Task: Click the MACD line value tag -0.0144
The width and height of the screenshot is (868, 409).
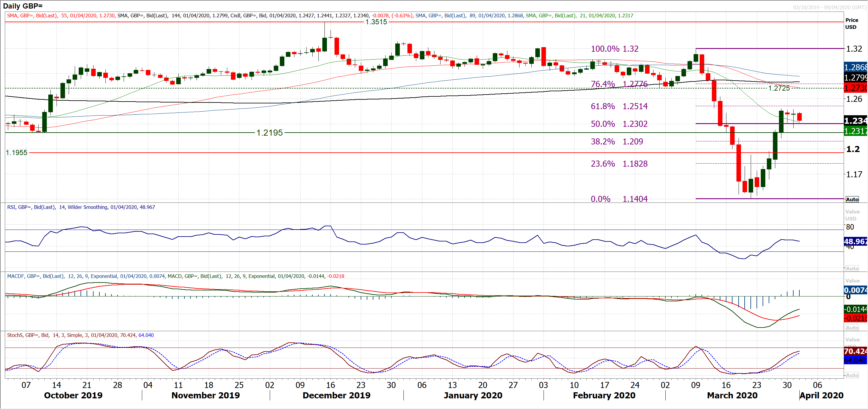Action: (856, 309)
